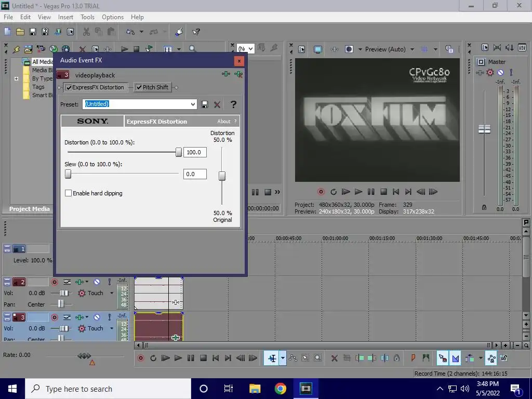Click the Master bus fader lock icon
Viewport: 532px width, 399px height.
(484, 207)
